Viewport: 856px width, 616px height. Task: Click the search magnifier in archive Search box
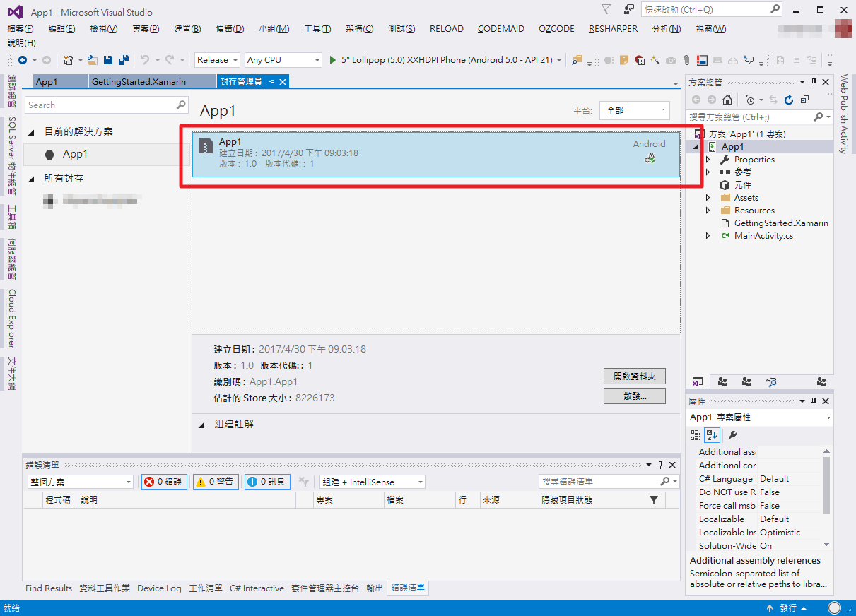pyautogui.click(x=181, y=105)
